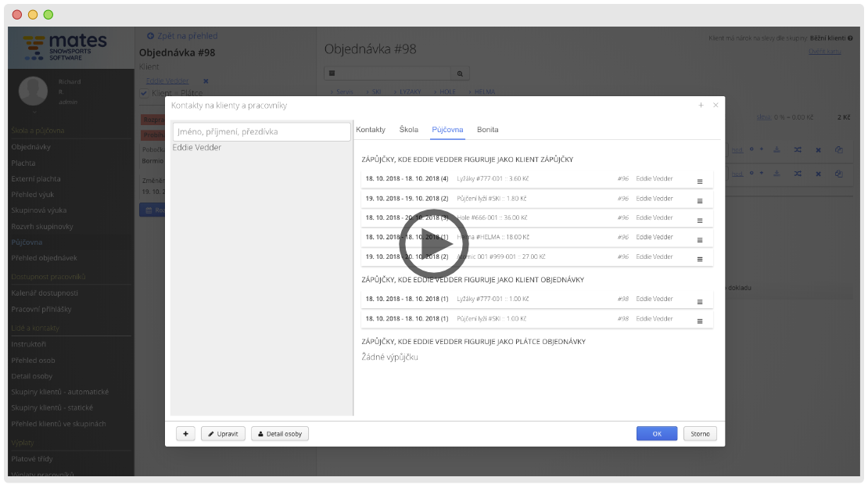Click the plus icon in dialog title bar
Image resolution: width=868 pixels, height=488 pixels.
point(701,106)
